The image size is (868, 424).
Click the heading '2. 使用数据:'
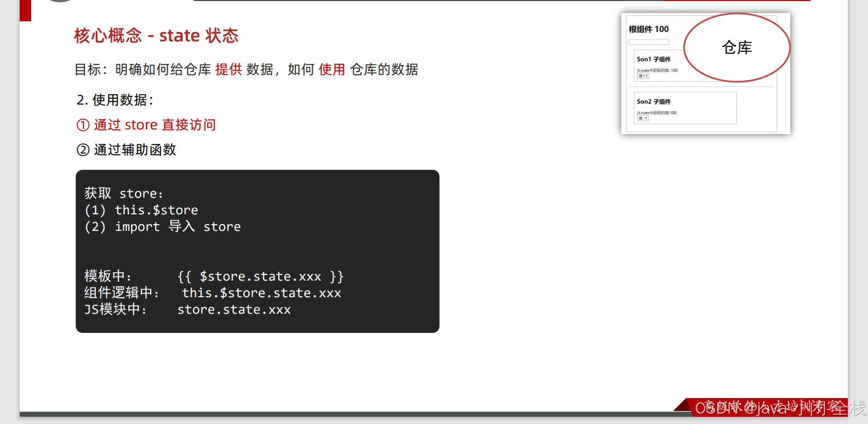[115, 100]
